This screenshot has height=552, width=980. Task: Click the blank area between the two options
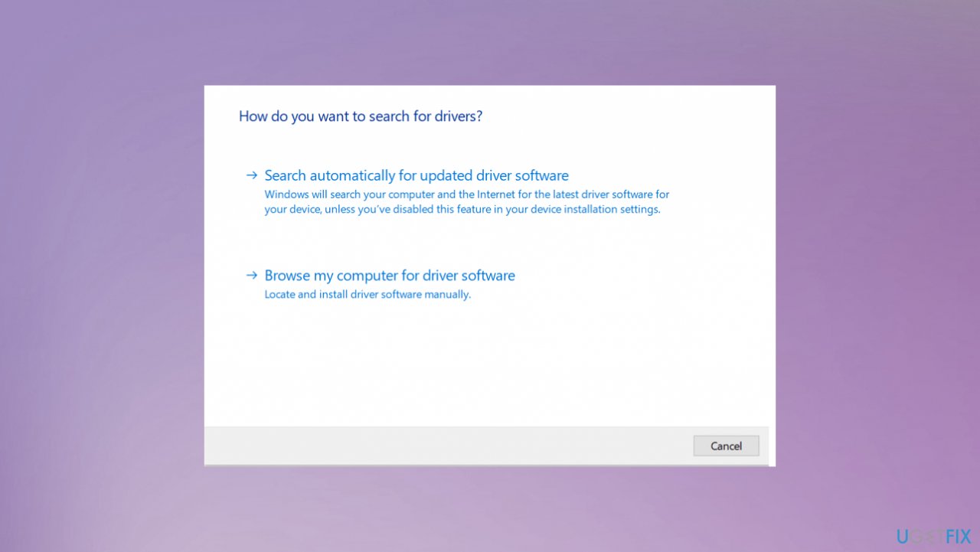[490, 241]
